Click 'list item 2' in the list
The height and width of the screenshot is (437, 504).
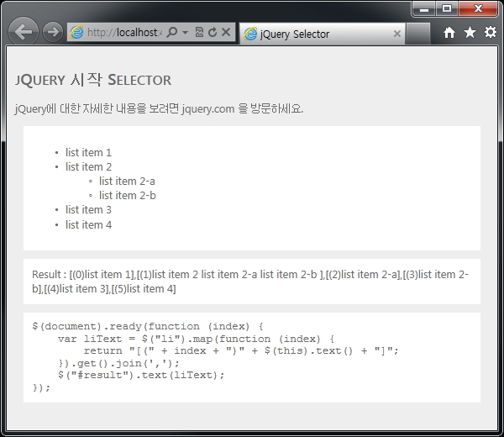point(88,167)
